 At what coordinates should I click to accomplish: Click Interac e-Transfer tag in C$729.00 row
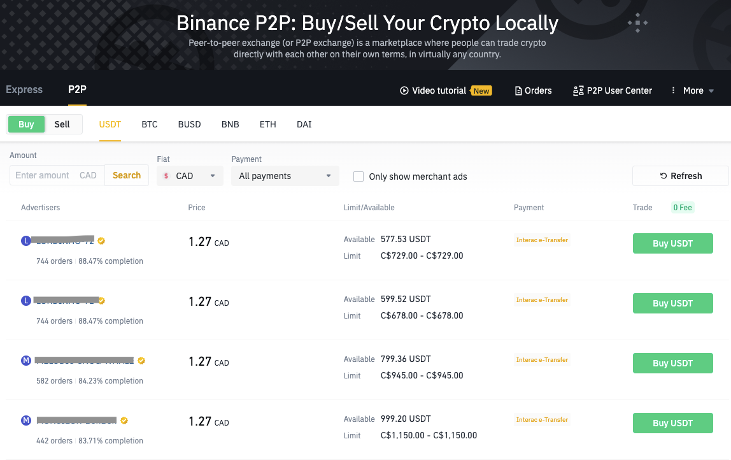coord(542,240)
